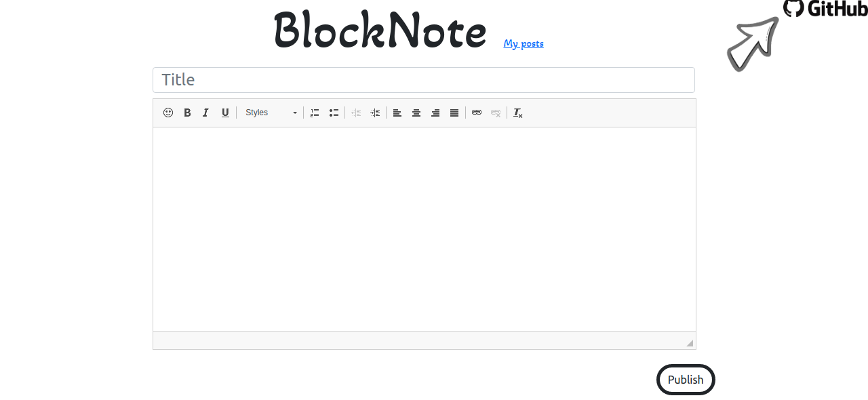868x400 pixels.
Task: Toggle underline formatting
Action: (225, 113)
